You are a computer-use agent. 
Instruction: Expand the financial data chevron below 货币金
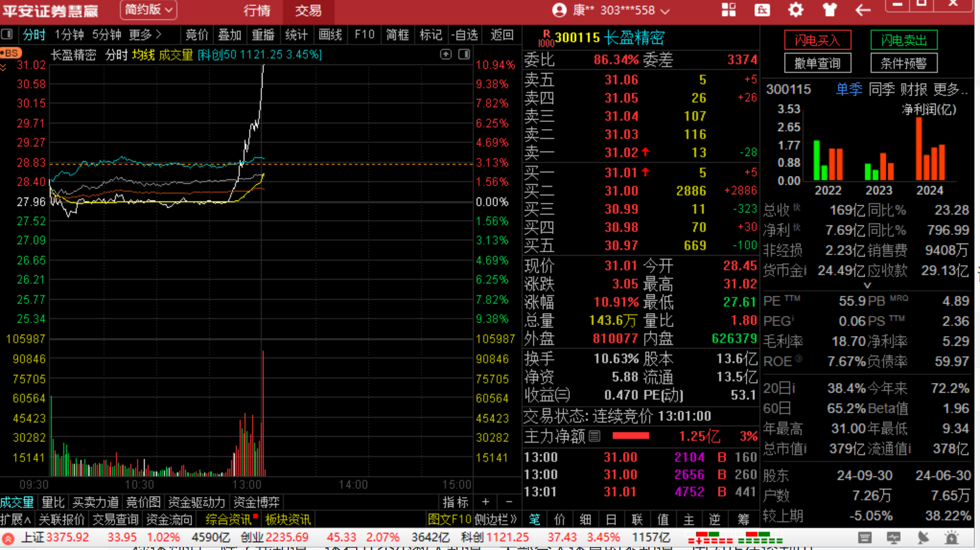coord(867,286)
